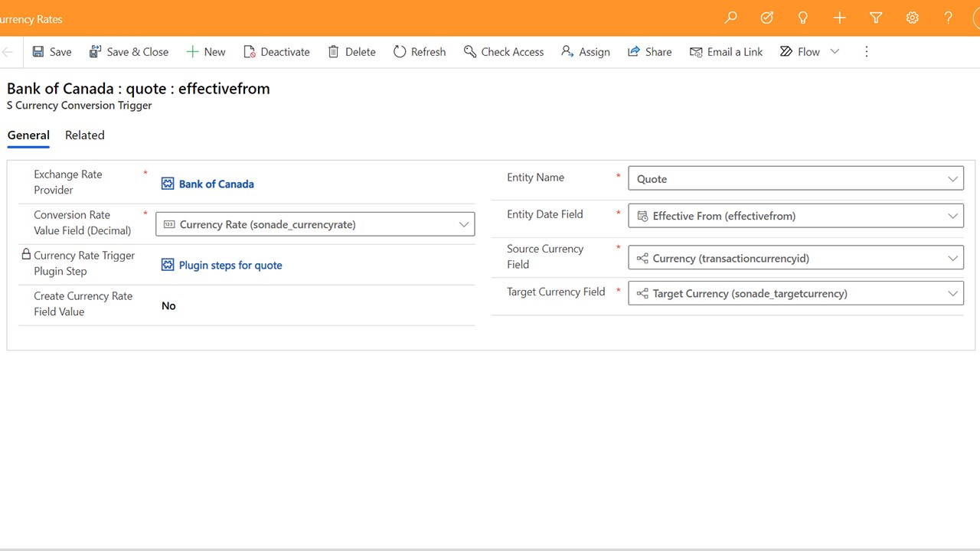Open the search magnifier icon
This screenshot has height=551, width=980.
point(730,18)
